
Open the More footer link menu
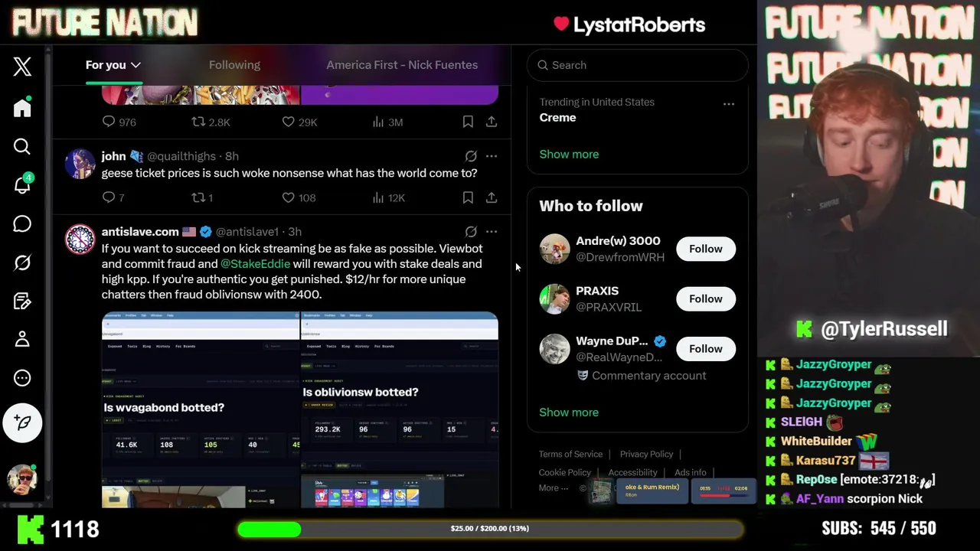coord(554,488)
